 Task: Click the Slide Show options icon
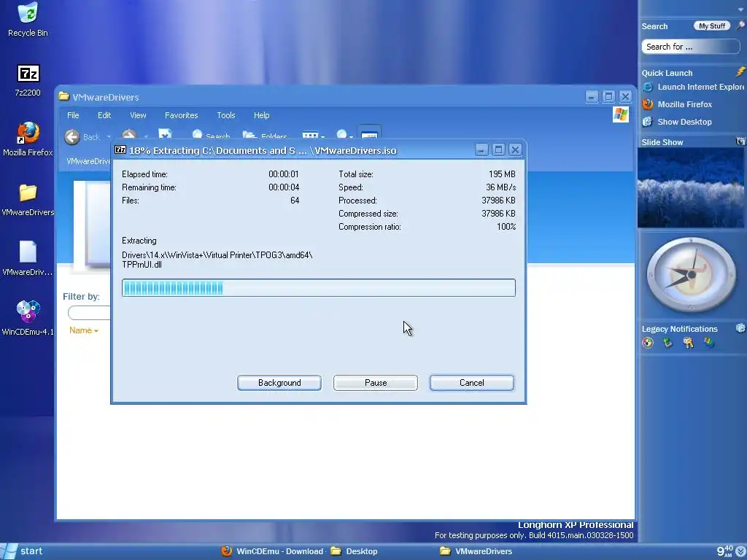tap(740, 141)
